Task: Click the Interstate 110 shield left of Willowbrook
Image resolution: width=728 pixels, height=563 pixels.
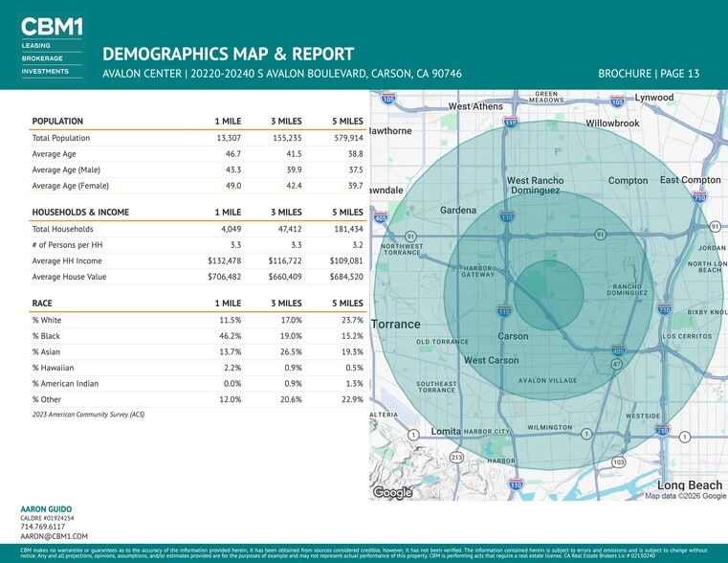Action: coord(511,123)
